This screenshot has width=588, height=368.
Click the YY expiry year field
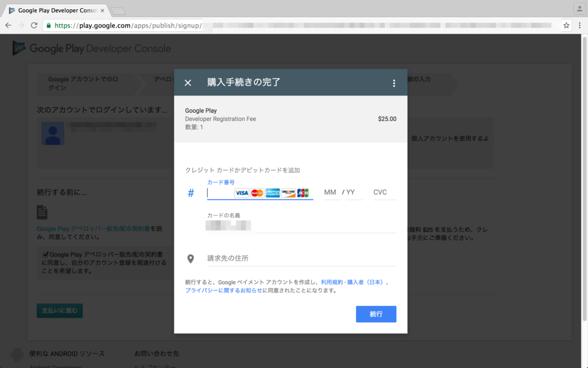[351, 193]
